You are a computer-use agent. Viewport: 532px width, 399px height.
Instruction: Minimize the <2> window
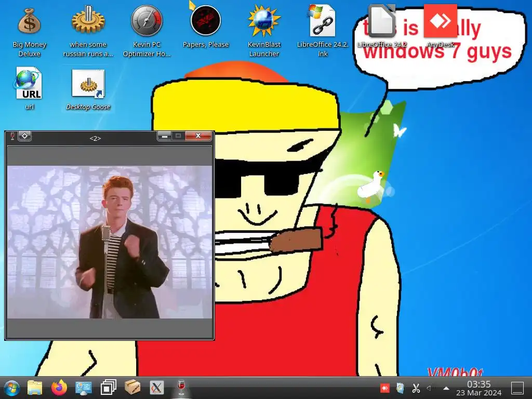coord(165,136)
